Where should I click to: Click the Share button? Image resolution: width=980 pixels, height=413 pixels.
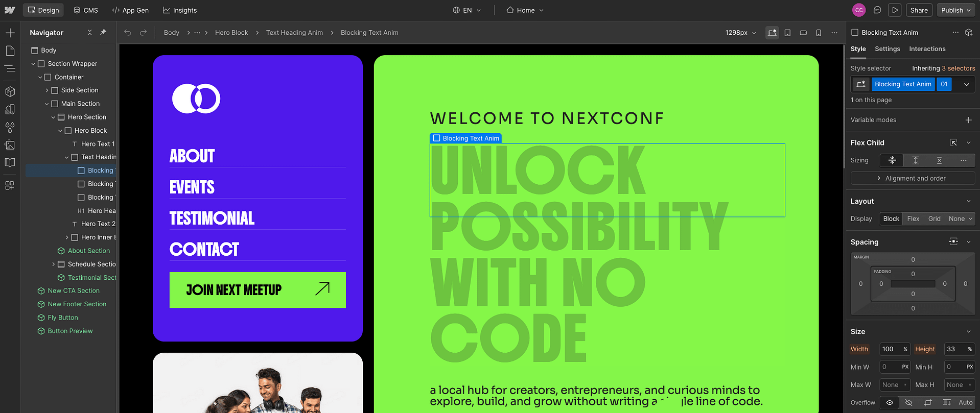tap(919, 10)
